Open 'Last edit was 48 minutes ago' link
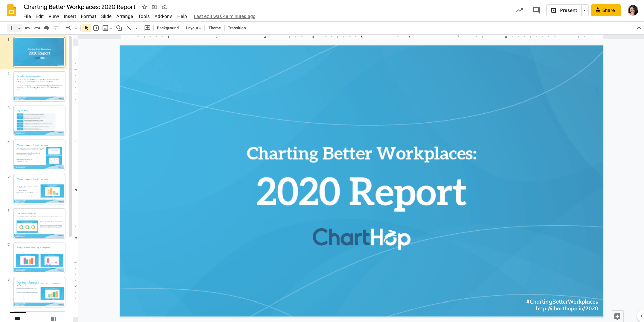 tap(224, 16)
